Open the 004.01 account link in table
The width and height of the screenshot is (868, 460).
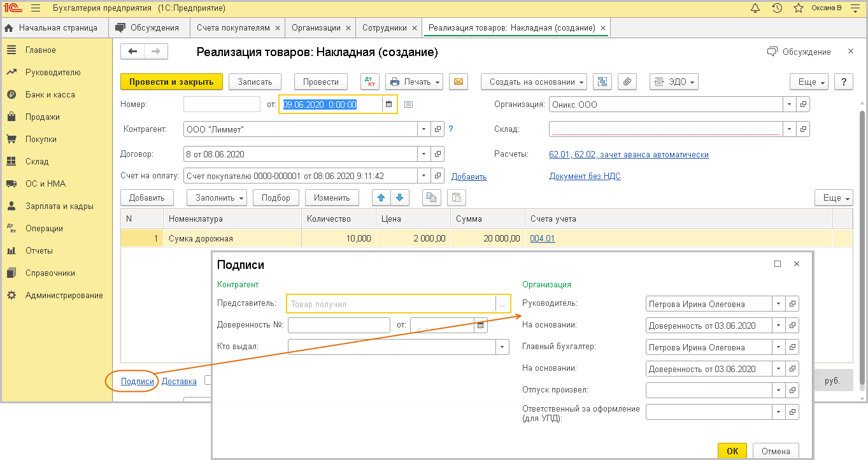[543, 239]
